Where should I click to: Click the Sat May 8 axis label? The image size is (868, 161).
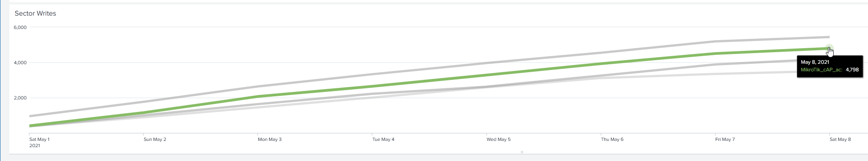840,140
